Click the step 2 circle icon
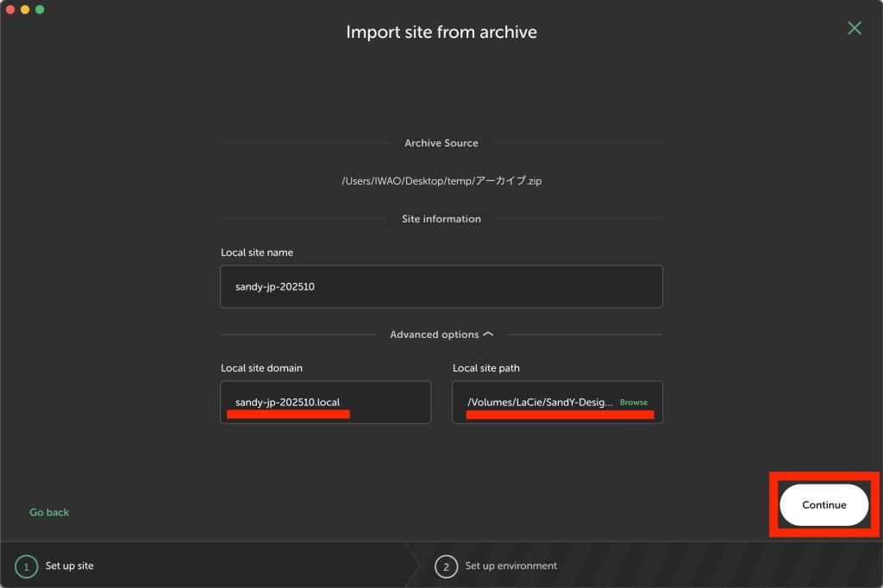This screenshot has height=588, width=883. coord(446,566)
